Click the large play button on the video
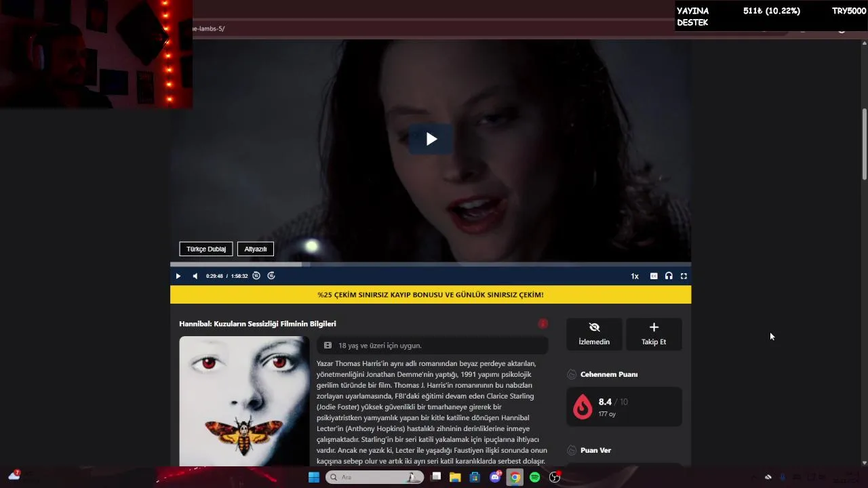This screenshot has width=868, height=488. coord(431,139)
